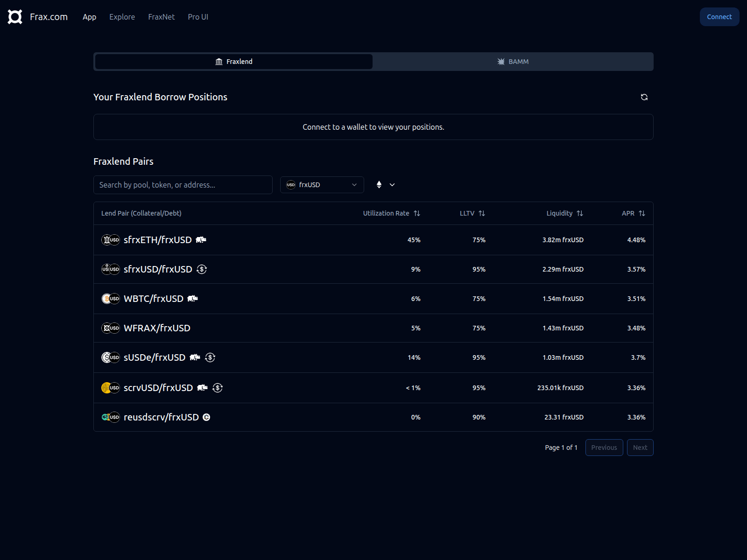747x560 pixels.
Task: Expand the chain selector chevron
Action: 392,185
